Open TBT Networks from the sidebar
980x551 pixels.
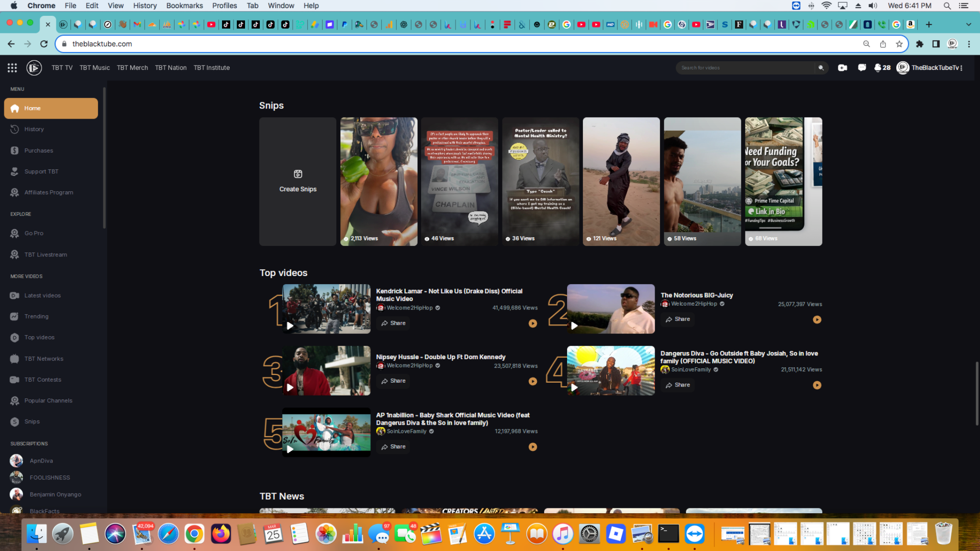point(15,358)
